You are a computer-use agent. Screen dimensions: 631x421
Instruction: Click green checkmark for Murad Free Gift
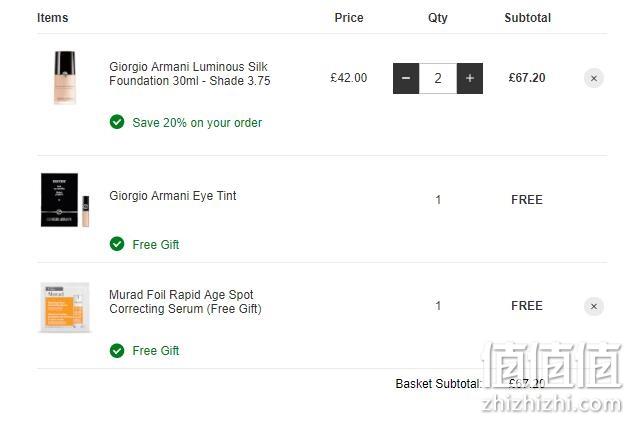(x=117, y=351)
